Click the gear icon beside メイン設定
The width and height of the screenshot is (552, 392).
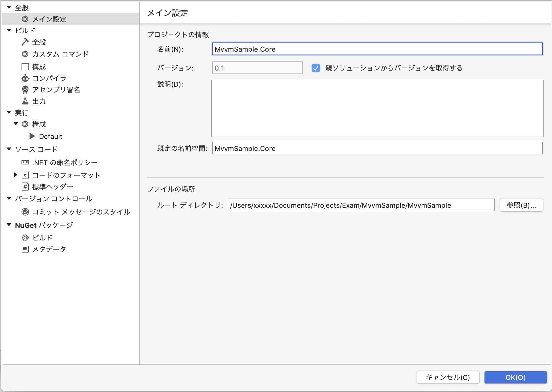point(25,19)
